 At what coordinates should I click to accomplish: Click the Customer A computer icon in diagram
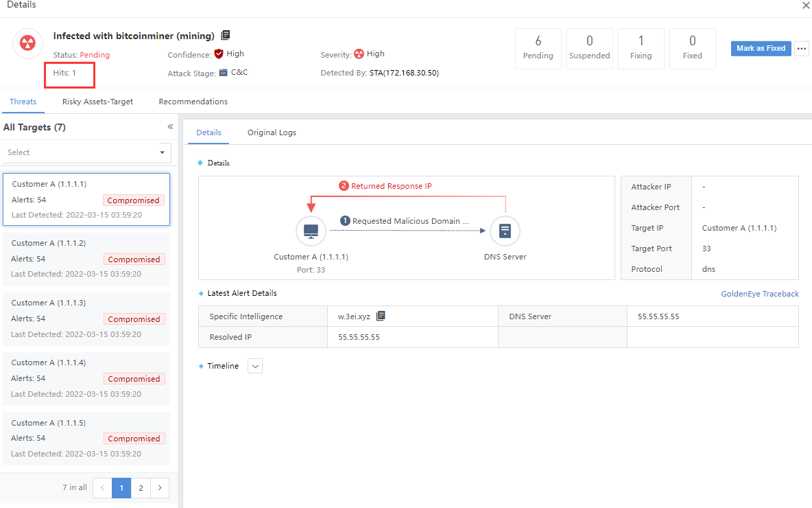(310, 231)
